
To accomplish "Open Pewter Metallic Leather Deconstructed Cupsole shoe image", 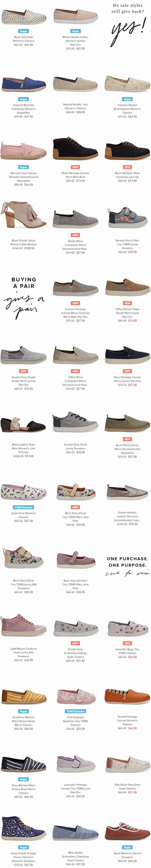I will pyautogui.click(x=127, y=492).
